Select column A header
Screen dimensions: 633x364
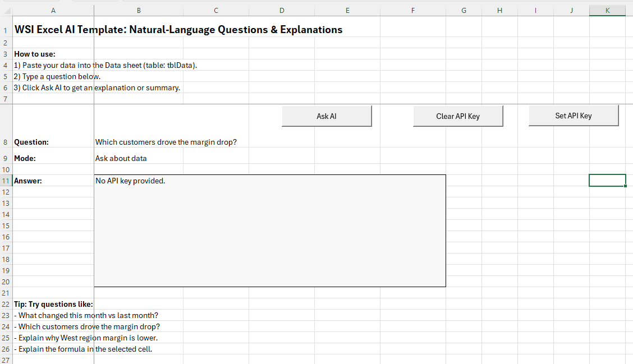tap(53, 10)
